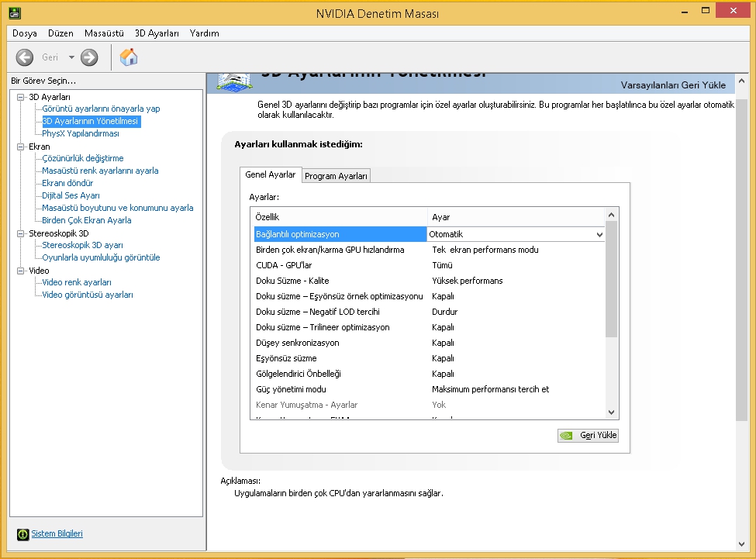Click the Geri Yükle button
This screenshot has height=559, width=756.
click(588, 435)
